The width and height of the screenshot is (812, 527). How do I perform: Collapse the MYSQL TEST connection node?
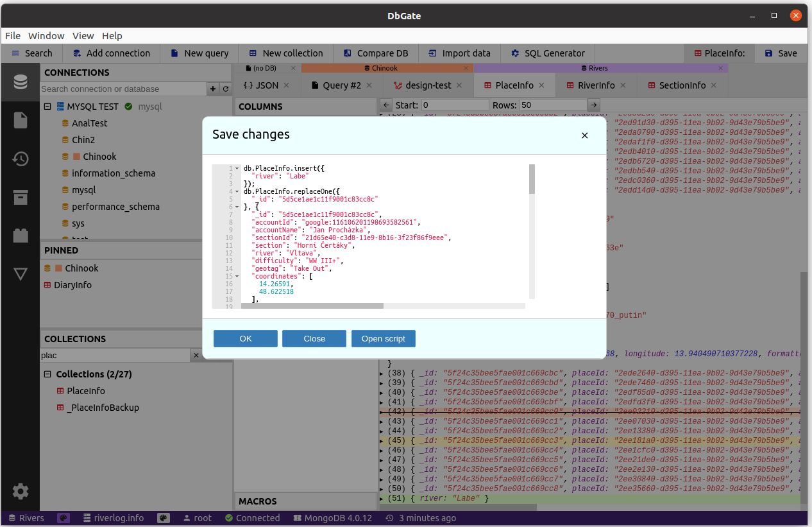tap(47, 107)
